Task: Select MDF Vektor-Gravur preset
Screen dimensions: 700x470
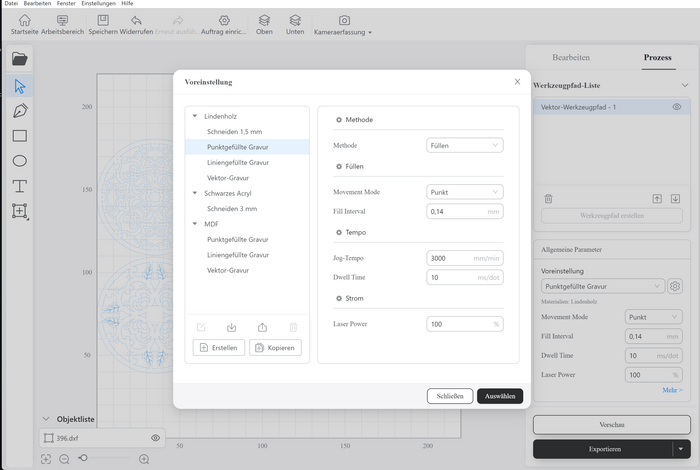Action: coord(247,270)
